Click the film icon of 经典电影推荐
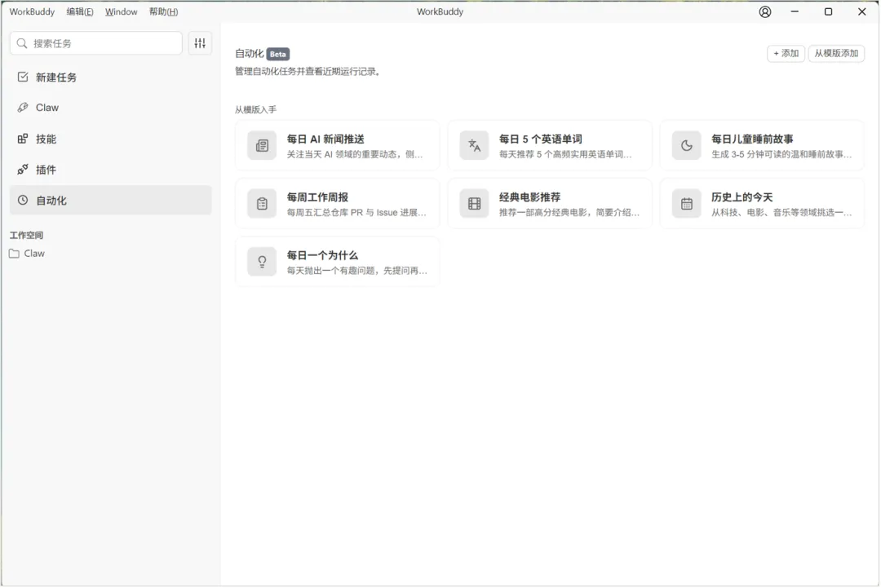The height and width of the screenshot is (588, 881). pos(474,204)
